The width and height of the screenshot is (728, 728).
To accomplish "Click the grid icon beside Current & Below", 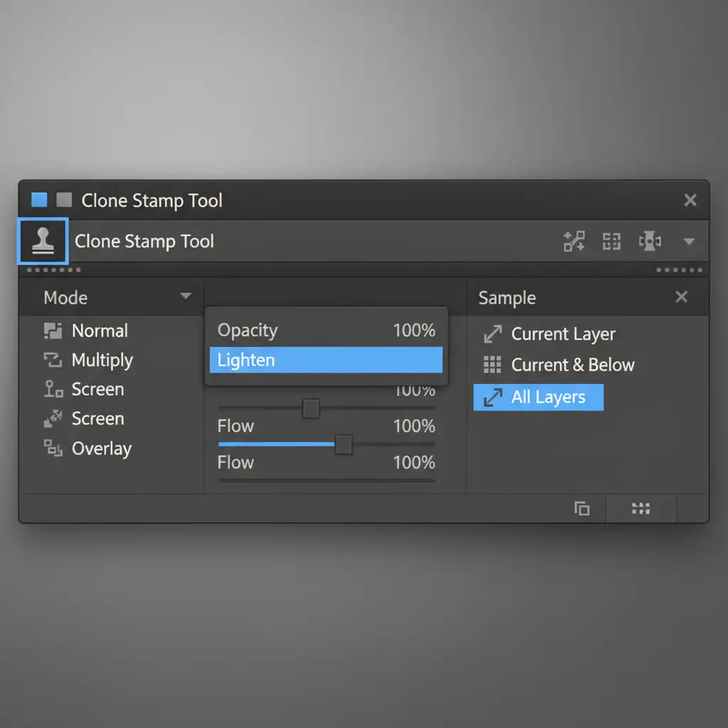I will coord(492,365).
